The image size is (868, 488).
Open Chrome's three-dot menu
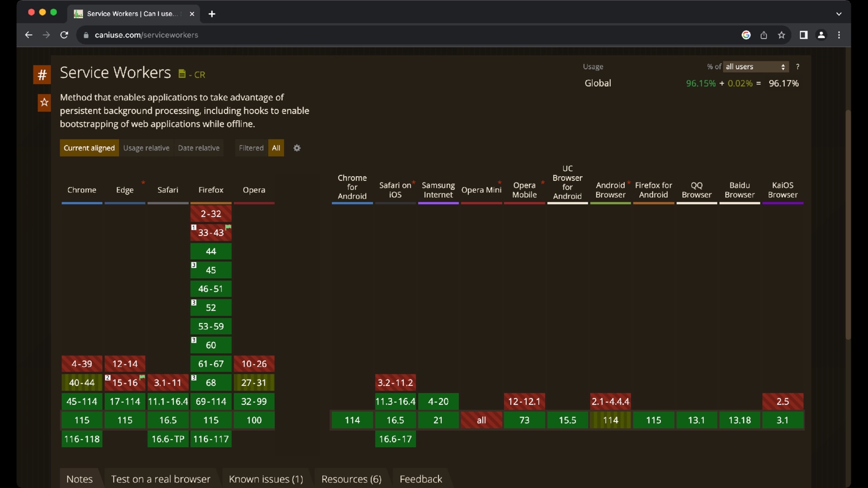point(839,35)
